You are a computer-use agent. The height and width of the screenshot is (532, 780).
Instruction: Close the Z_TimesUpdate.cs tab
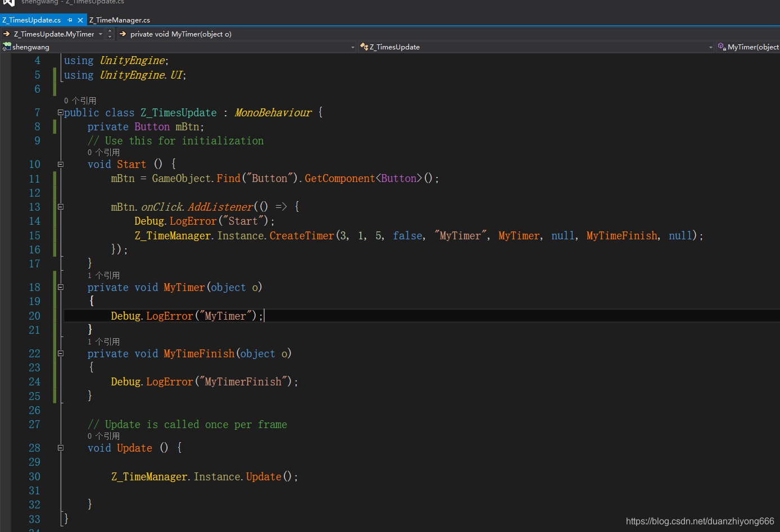point(80,20)
